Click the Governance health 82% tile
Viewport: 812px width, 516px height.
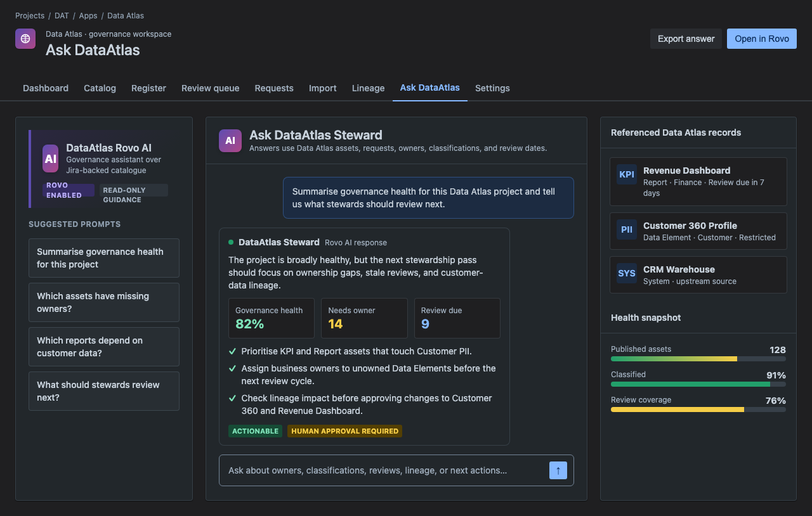click(272, 318)
